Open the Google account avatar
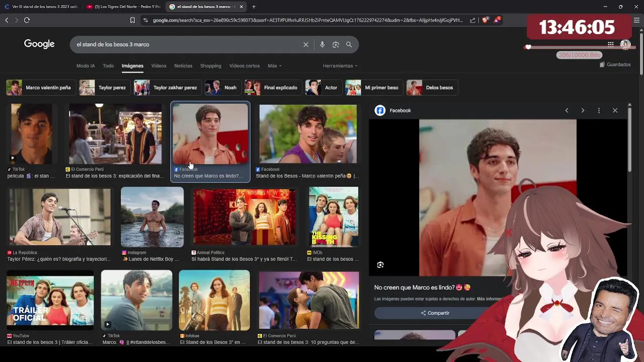The width and height of the screenshot is (644, 362). click(625, 44)
